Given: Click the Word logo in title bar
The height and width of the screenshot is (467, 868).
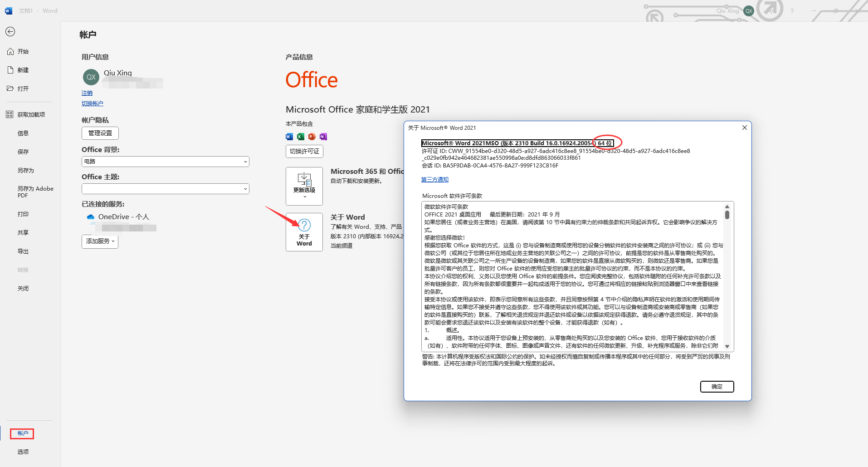Looking at the screenshot, I should click(x=9, y=11).
